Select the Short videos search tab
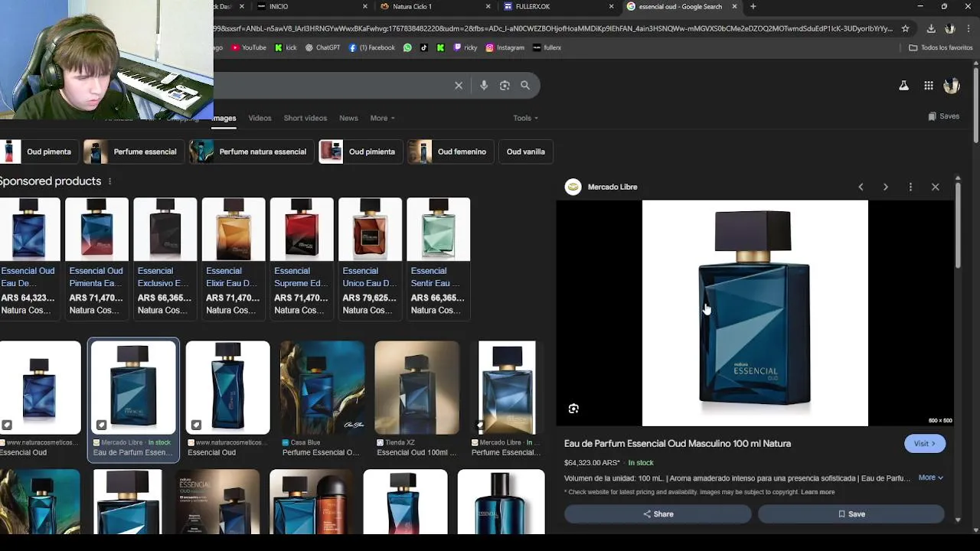The height and width of the screenshot is (551, 980). [305, 118]
